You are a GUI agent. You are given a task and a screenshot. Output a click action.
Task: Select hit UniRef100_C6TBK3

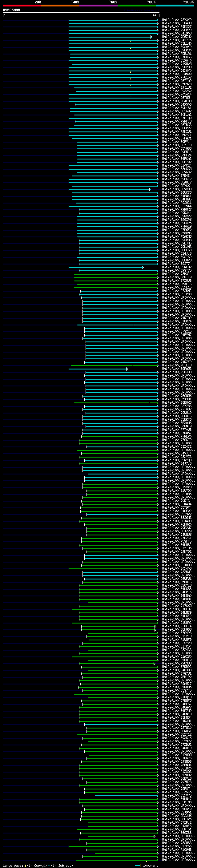coord(177,125)
